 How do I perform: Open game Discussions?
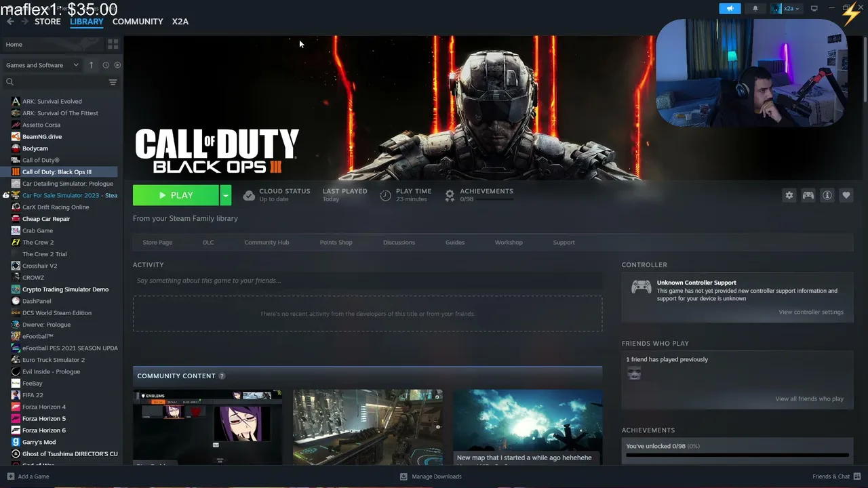399,243
